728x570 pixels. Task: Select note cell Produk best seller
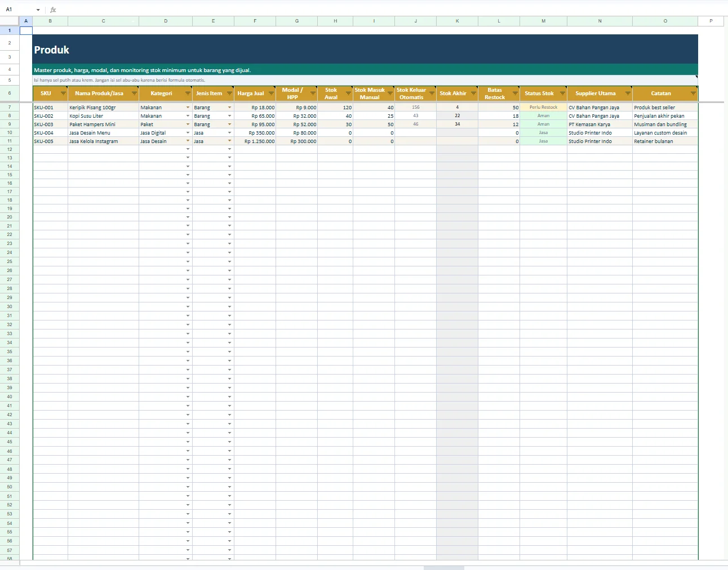point(665,107)
